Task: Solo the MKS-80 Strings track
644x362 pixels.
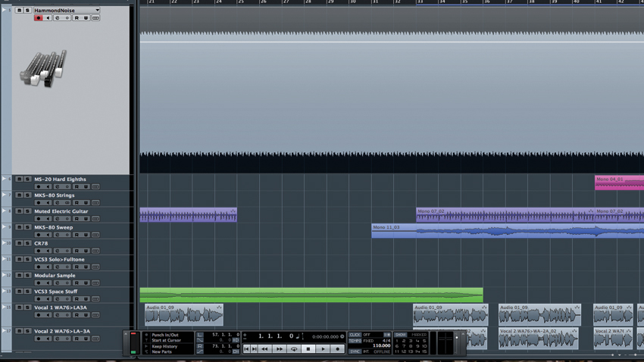Action: click(x=27, y=195)
